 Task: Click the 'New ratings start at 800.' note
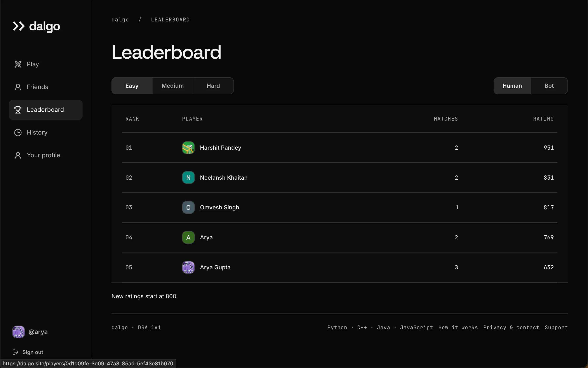(144, 296)
